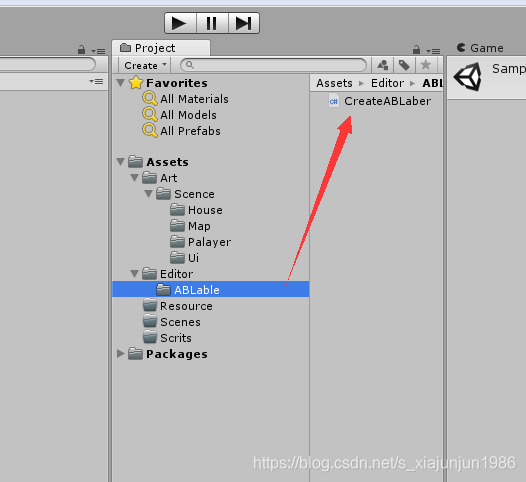
Task: Open the Game tab
Action: 480,48
